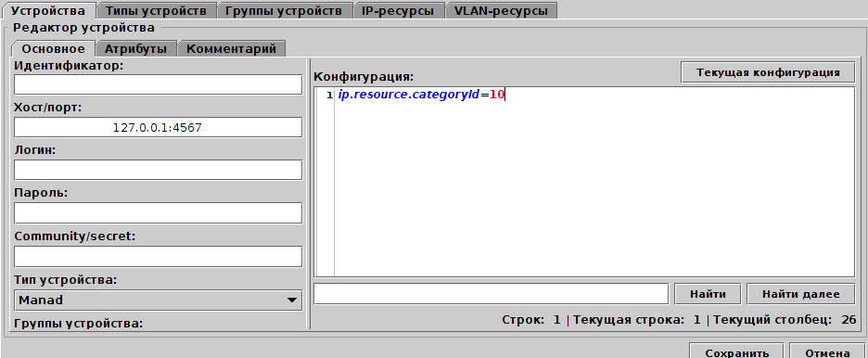
Task: Focus the search field beside Найти
Action: coord(491,294)
